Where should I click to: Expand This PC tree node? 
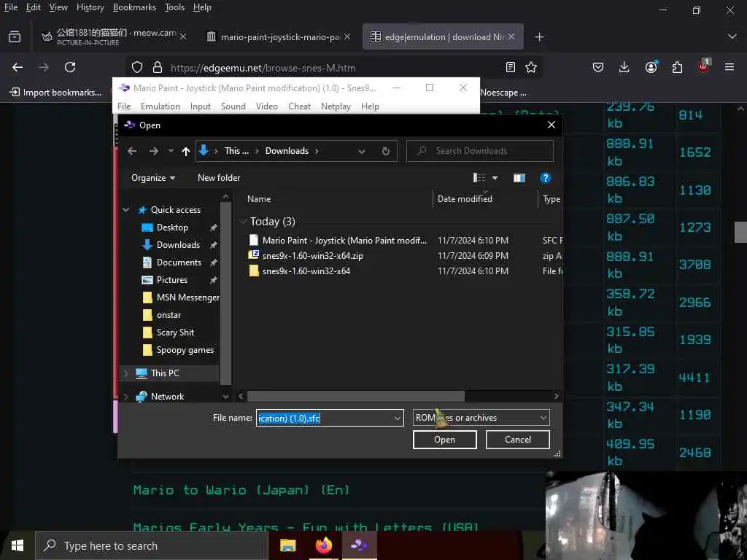coord(125,373)
